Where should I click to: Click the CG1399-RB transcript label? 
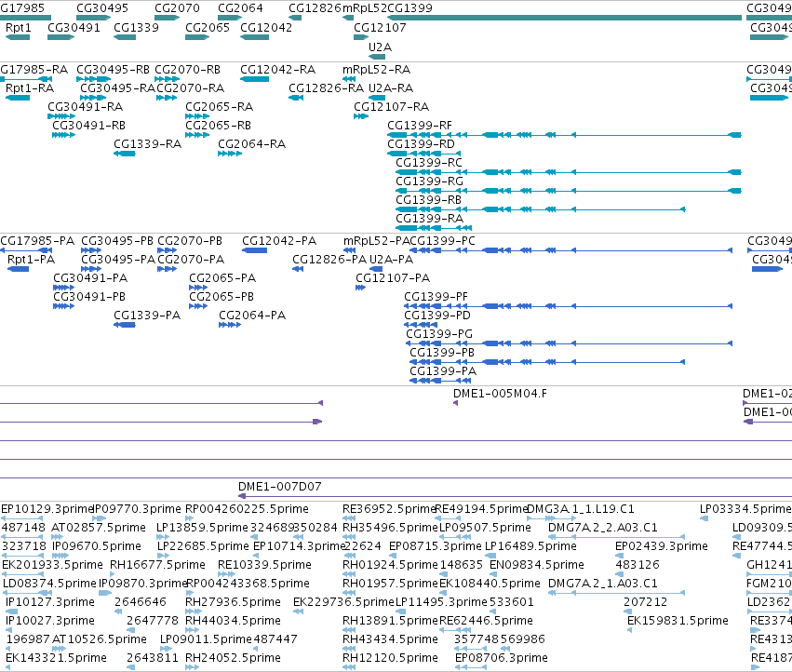click(428, 200)
